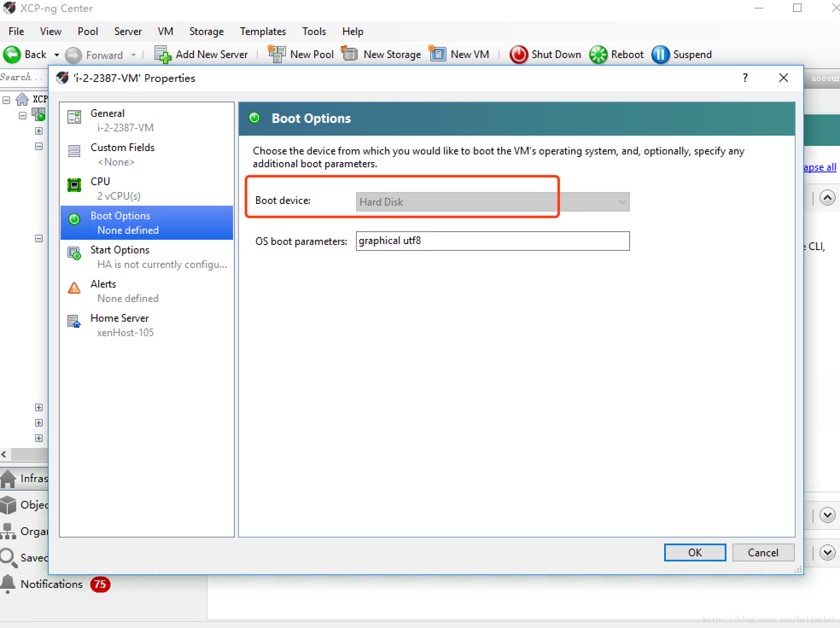Screen dimensions: 840x628
Task: Open the Forward history dropdown arrow
Action: pyautogui.click(x=134, y=55)
